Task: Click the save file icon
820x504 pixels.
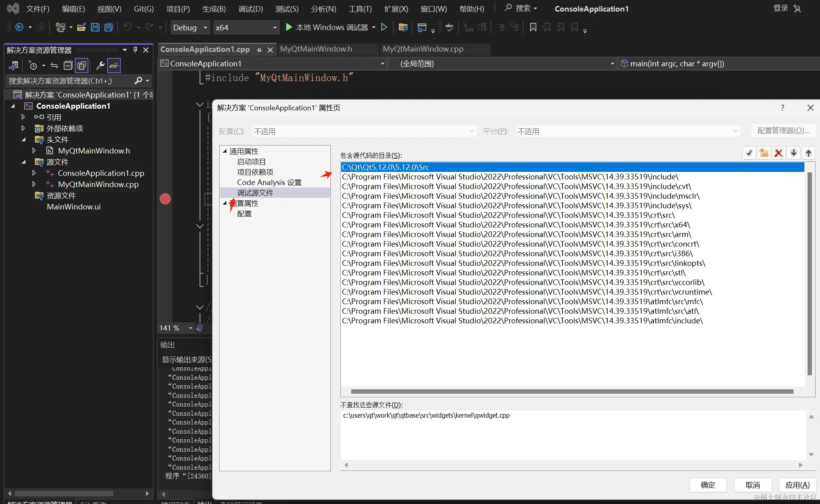Action: pos(95,27)
